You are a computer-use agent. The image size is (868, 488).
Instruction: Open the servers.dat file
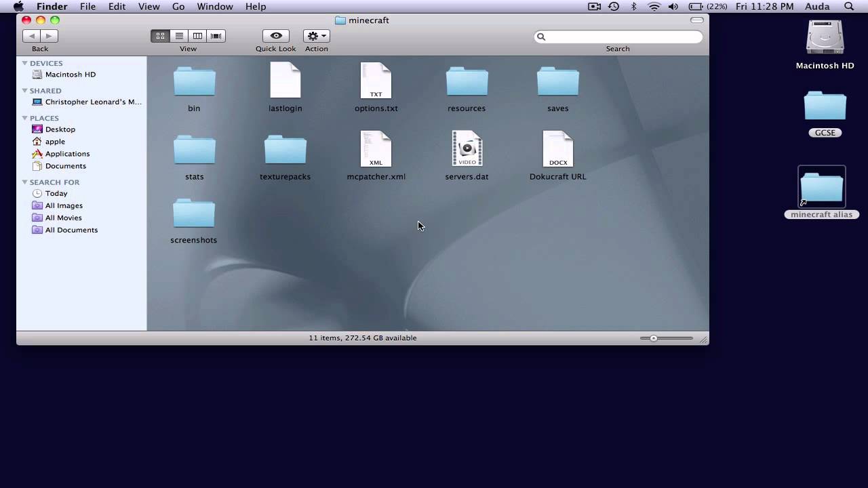point(467,148)
